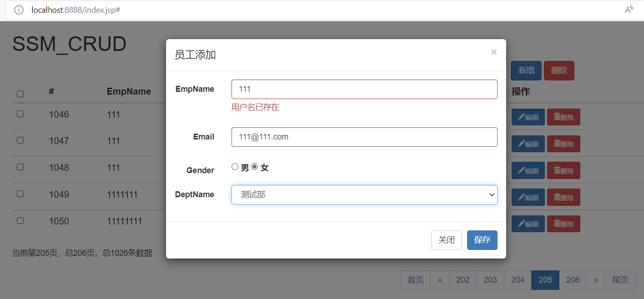Viewport: 644px width, 299px height.
Task: Click the trash 删除 button for row 1050
Action: (563, 224)
